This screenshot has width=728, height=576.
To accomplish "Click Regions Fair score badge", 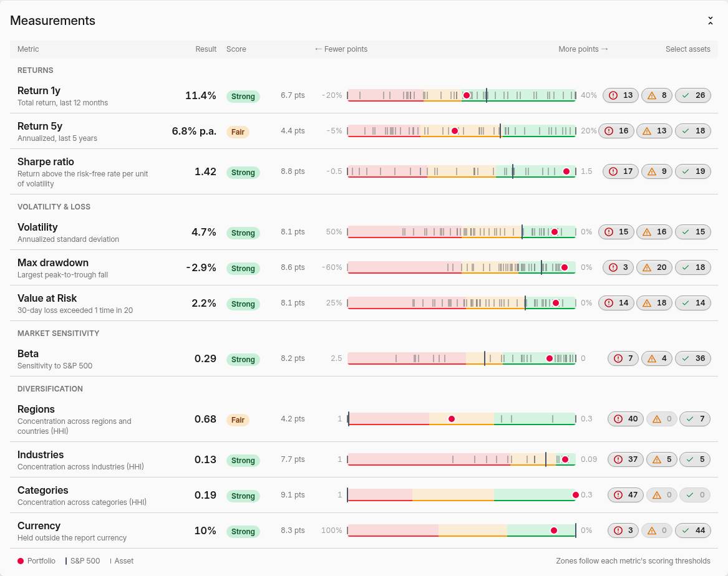I will coord(238,420).
